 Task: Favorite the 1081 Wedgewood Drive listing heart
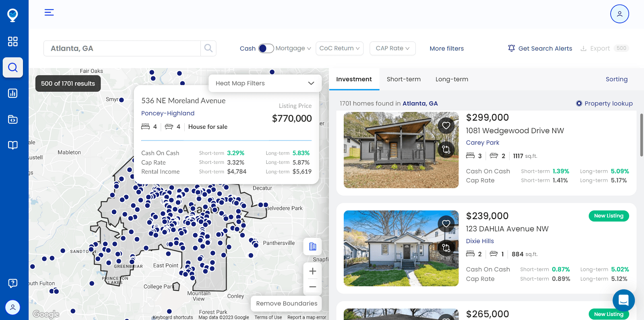446,126
